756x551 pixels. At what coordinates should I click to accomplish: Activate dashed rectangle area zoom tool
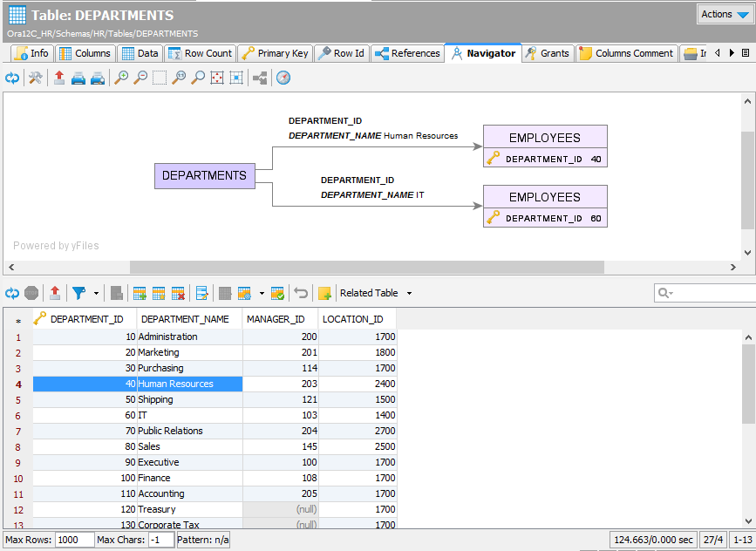(160, 78)
